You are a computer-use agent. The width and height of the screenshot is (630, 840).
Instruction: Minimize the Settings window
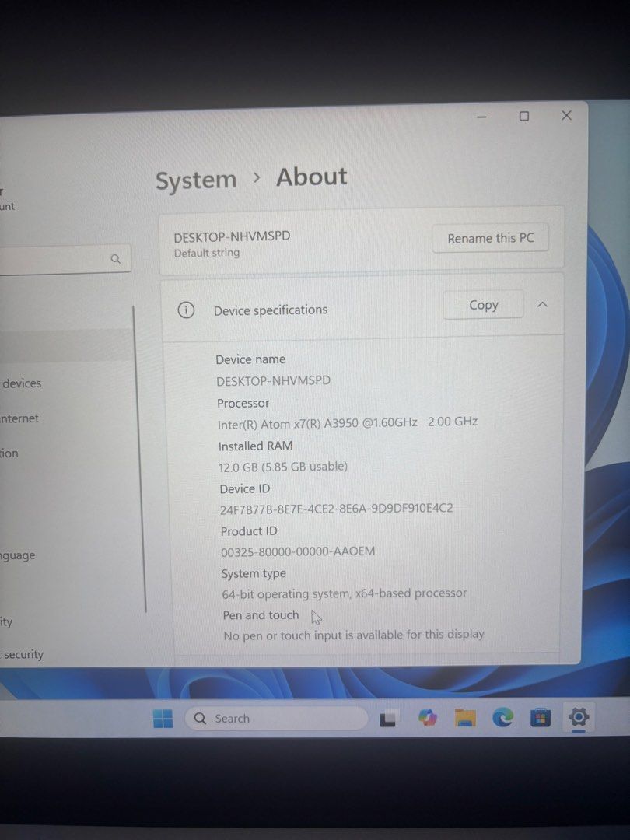pos(481,117)
